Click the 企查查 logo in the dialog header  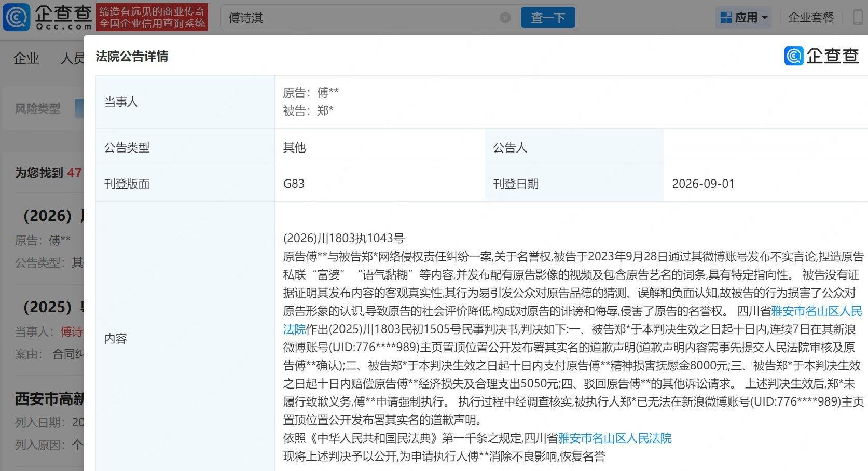821,56
